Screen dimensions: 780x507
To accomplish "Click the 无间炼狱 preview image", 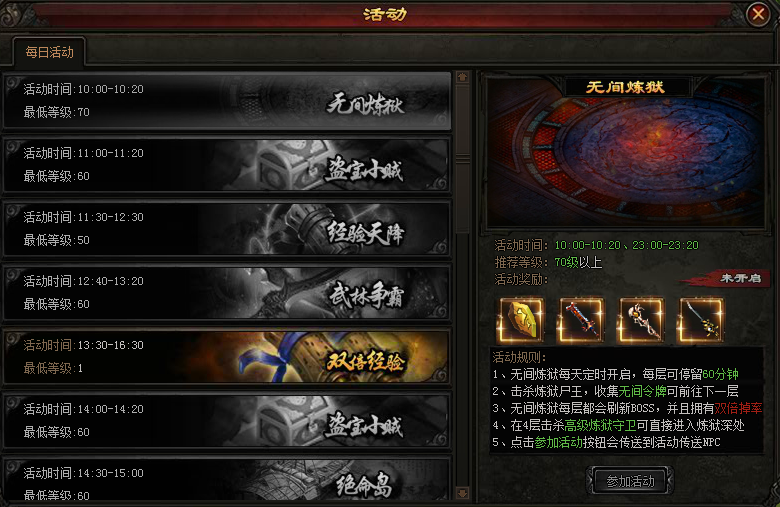I will [x=625, y=152].
